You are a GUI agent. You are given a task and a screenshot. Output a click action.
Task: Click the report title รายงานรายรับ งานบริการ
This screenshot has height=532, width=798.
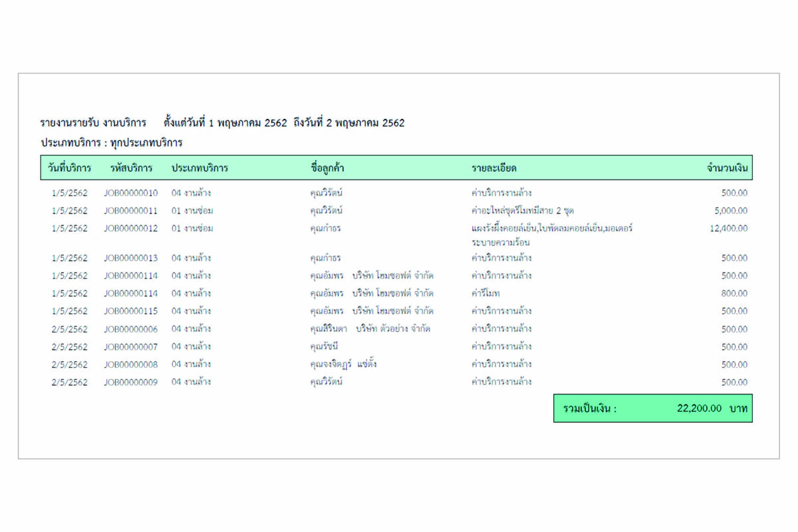[x=93, y=123]
